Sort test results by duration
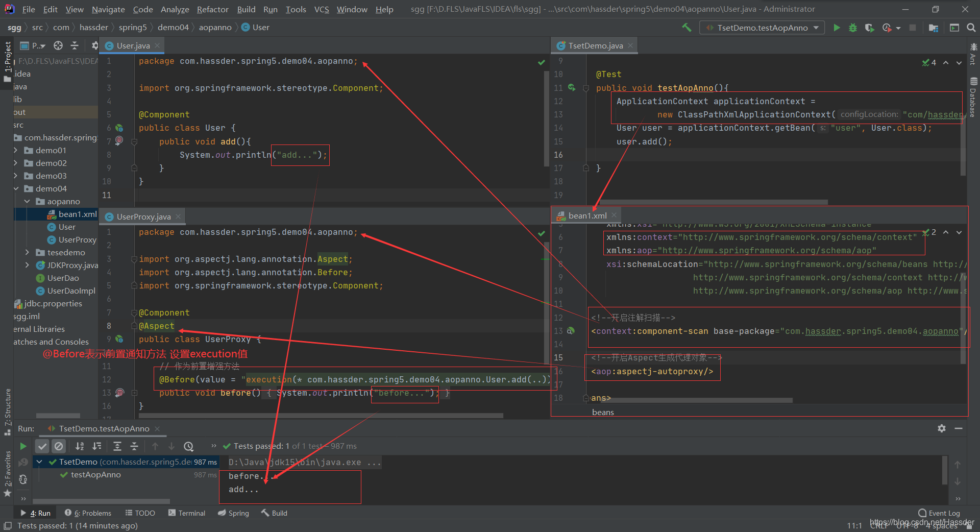 pos(96,446)
